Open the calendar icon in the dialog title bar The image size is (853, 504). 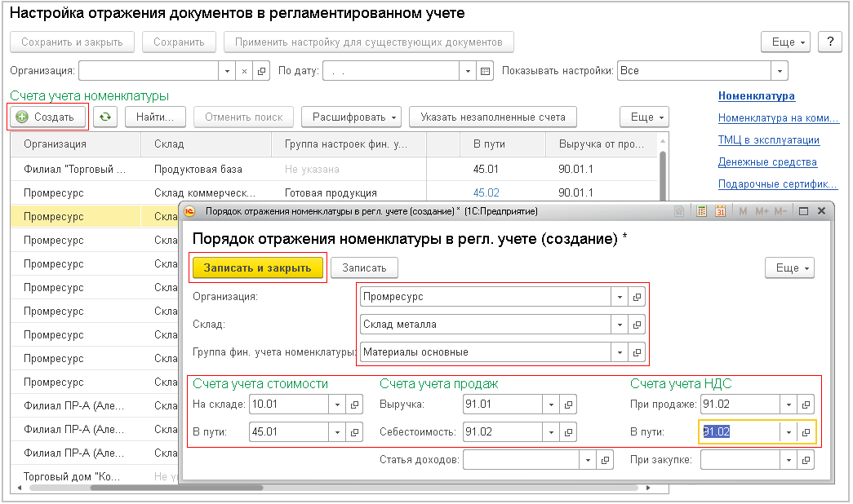click(721, 211)
